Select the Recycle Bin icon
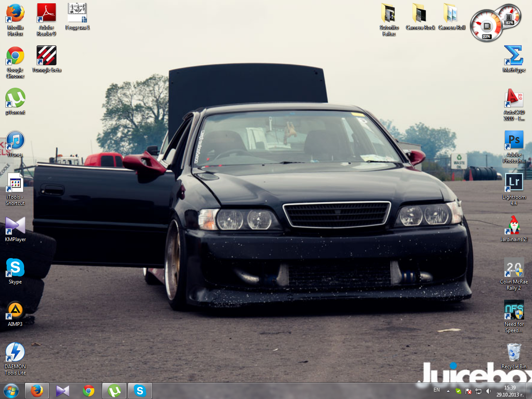 (514, 356)
